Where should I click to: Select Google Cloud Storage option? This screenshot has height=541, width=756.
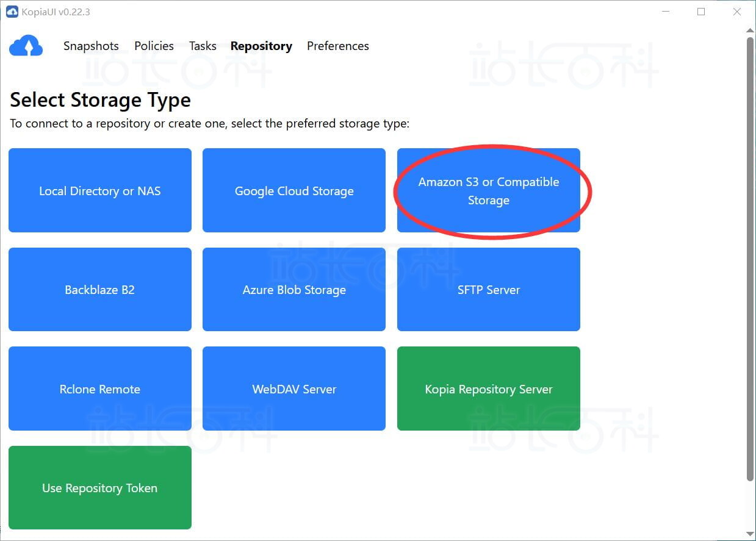point(294,190)
